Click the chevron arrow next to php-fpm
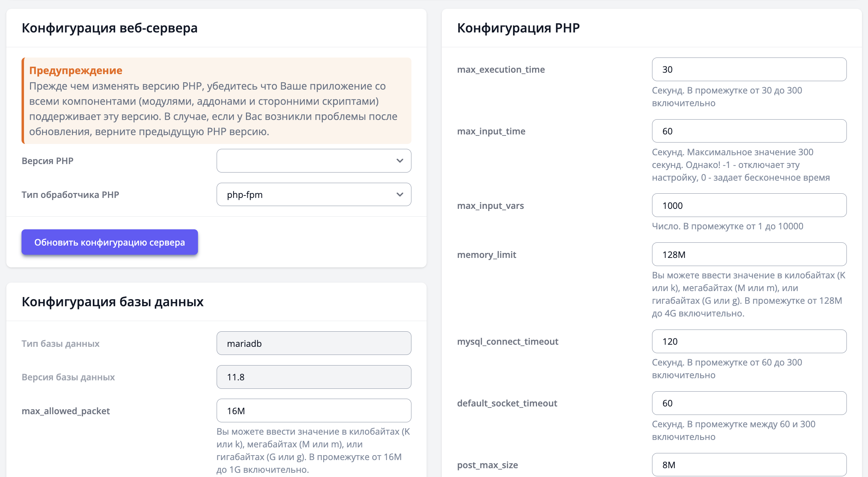 click(399, 195)
